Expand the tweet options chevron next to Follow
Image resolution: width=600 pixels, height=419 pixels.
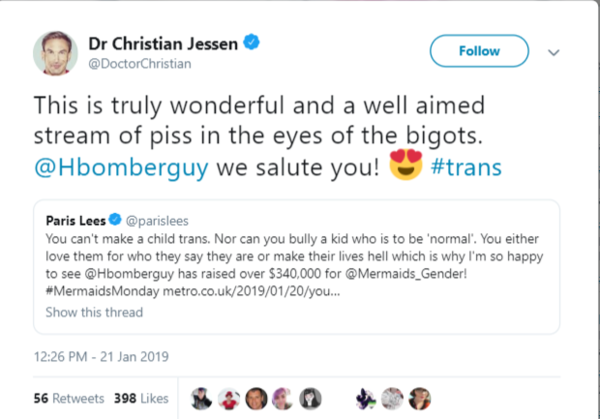pyautogui.click(x=556, y=51)
